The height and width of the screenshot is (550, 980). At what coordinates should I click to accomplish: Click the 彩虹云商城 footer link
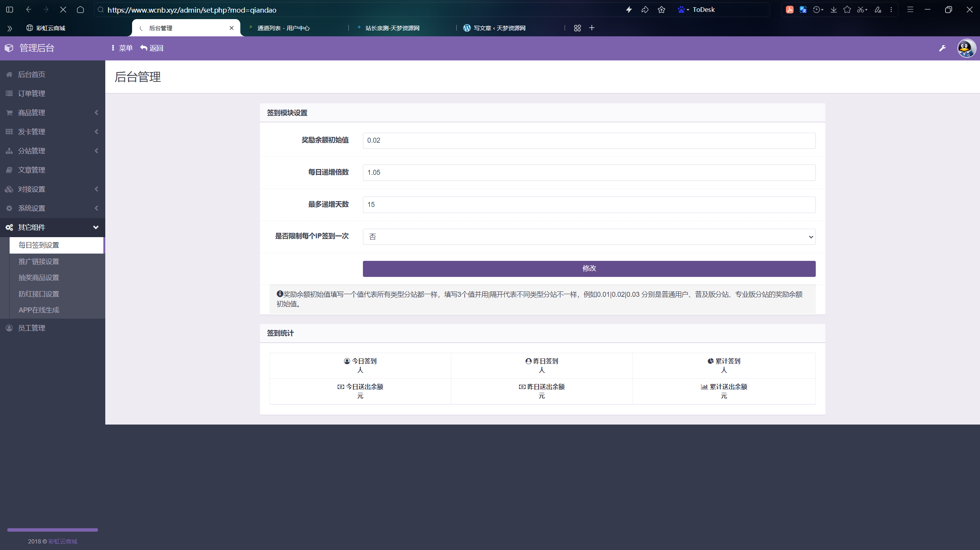click(63, 541)
